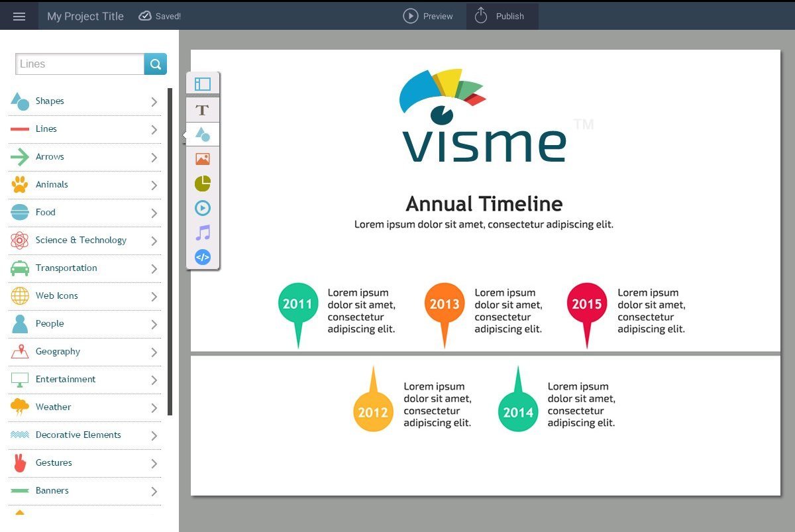Click the search magnifier button
The height and width of the screenshot is (532, 795).
pyautogui.click(x=156, y=64)
